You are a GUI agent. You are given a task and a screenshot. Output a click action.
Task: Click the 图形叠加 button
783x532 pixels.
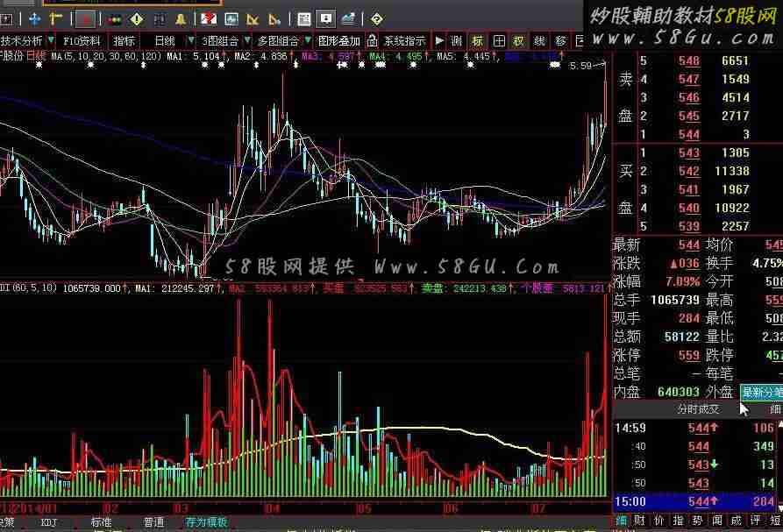339,41
